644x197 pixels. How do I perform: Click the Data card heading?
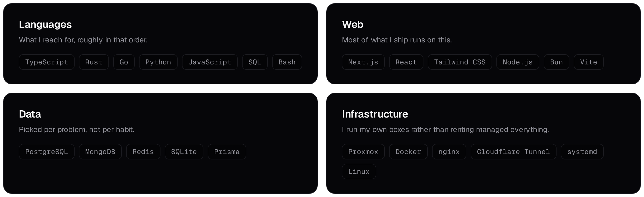click(30, 114)
